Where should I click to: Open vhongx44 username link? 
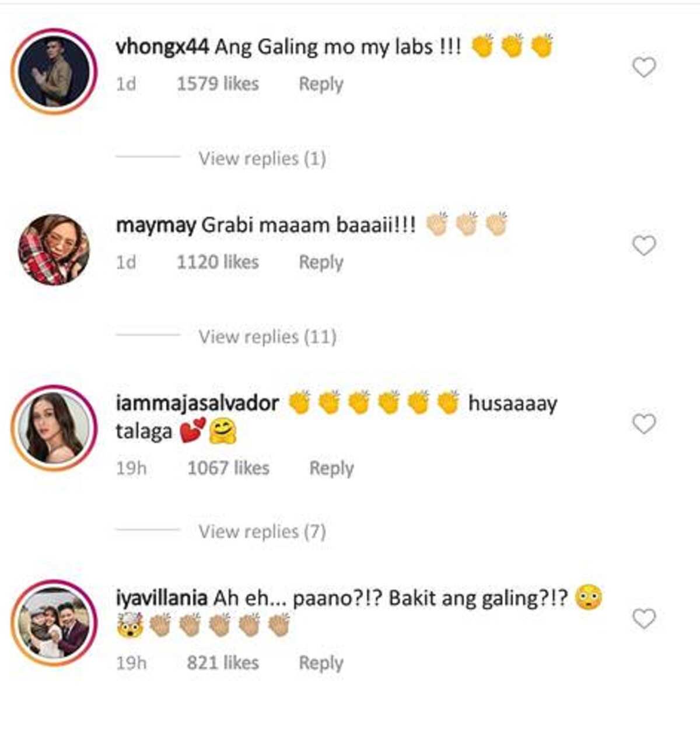click(x=162, y=47)
